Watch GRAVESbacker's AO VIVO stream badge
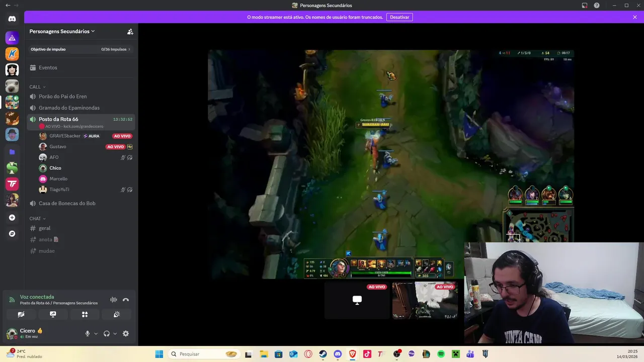644x362 pixels. click(x=122, y=136)
